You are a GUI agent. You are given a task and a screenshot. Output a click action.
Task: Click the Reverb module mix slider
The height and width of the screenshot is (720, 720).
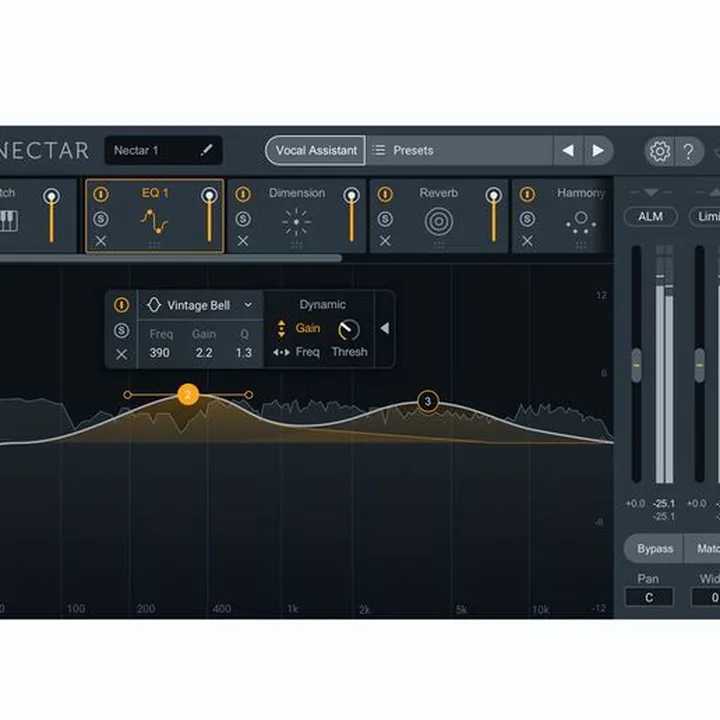coord(494,216)
